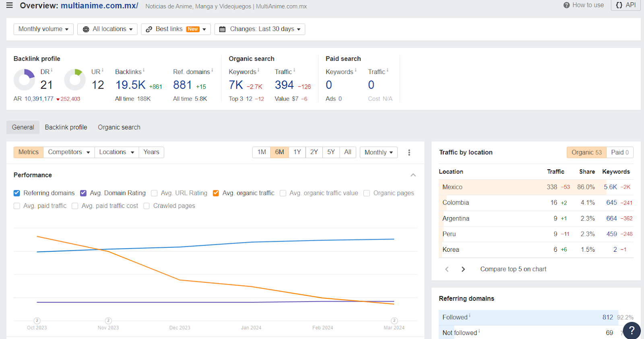Click the Ref. domains info icon
This screenshot has height=339, width=644.
coord(212,70)
